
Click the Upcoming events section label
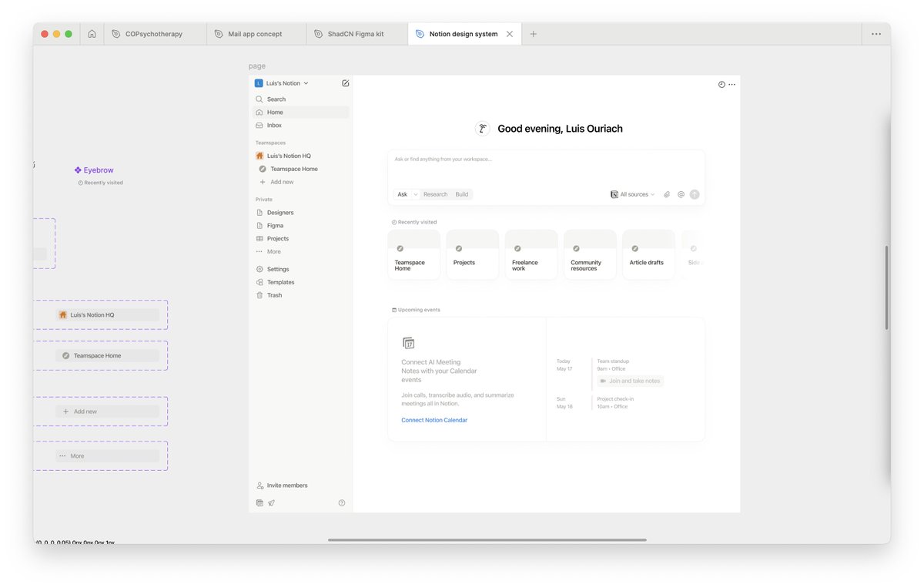point(416,310)
